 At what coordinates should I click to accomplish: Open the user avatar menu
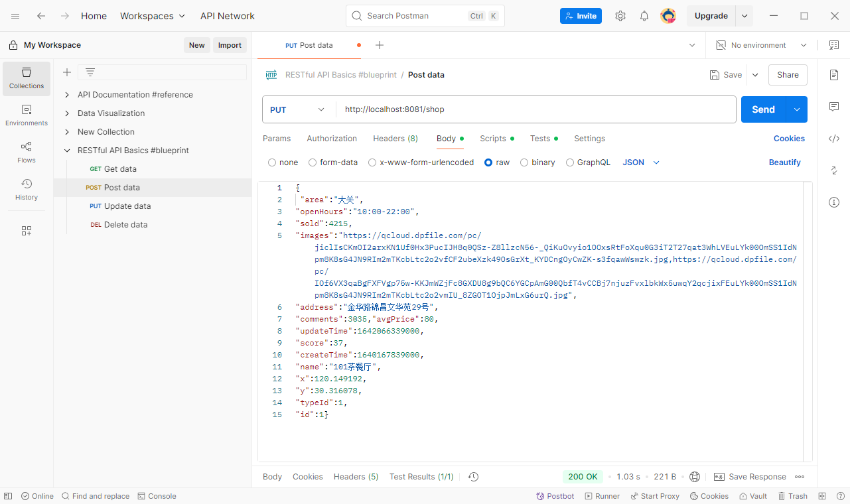[x=668, y=16]
